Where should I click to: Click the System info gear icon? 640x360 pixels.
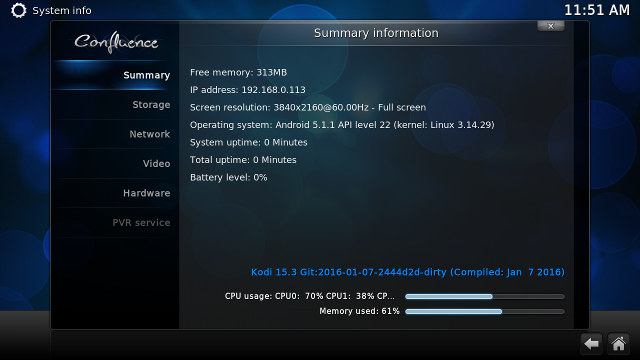pyautogui.click(x=18, y=10)
